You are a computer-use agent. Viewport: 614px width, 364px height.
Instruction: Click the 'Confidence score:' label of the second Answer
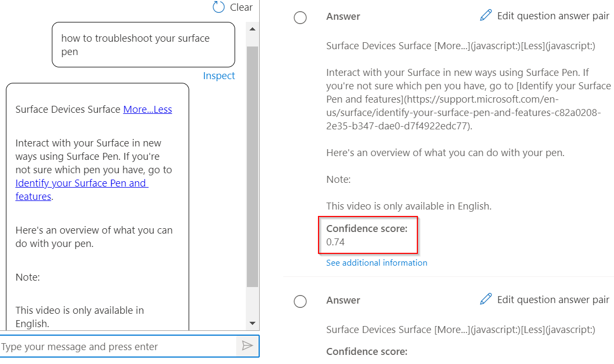click(367, 352)
